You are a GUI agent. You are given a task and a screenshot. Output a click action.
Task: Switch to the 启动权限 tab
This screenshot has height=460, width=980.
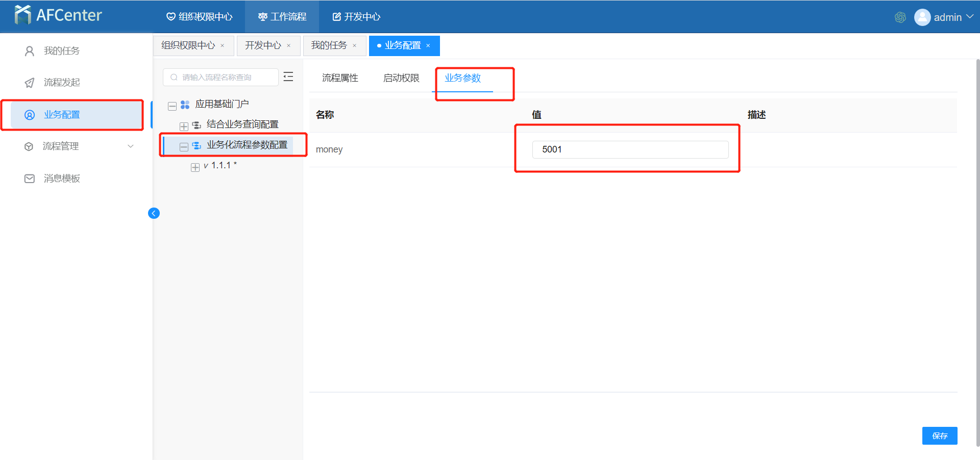(401, 78)
